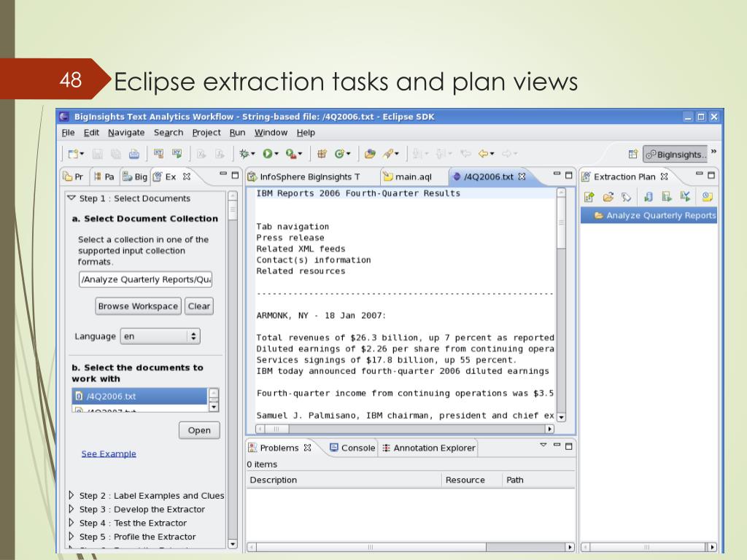Click the New Java Package toolbar icon
Image resolution: width=747 pixels, height=560 pixels.
point(322,153)
